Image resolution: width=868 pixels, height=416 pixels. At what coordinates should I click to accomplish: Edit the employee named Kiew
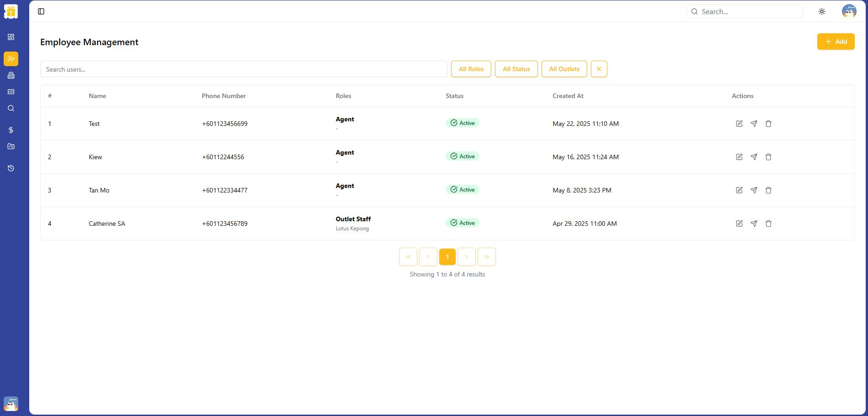point(739,156)
